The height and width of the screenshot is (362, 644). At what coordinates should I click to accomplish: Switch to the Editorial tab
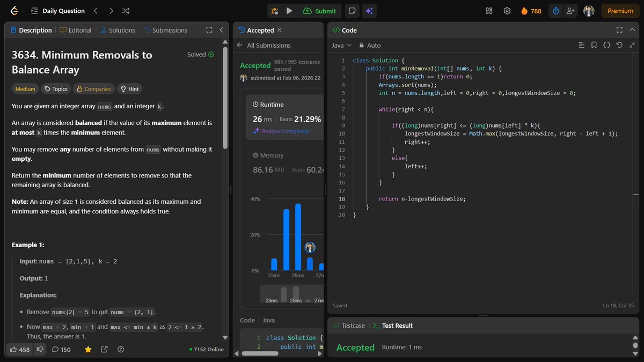coord(76,30)
